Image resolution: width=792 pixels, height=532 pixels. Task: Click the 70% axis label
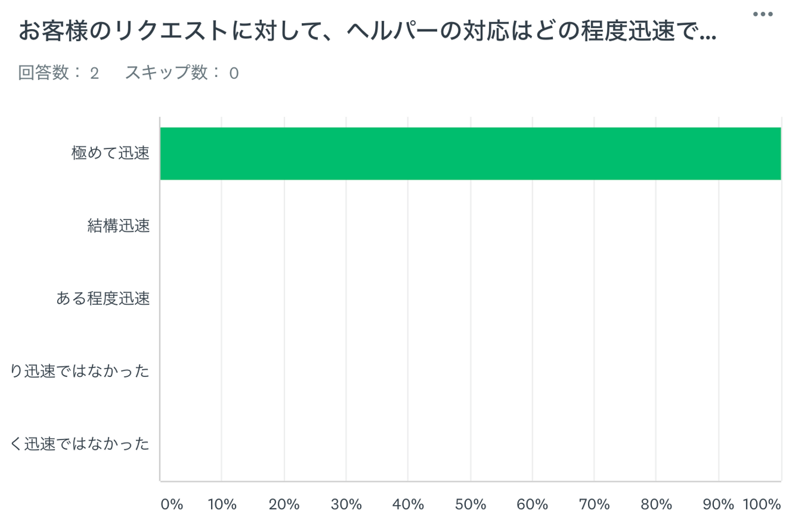point(594,504)
